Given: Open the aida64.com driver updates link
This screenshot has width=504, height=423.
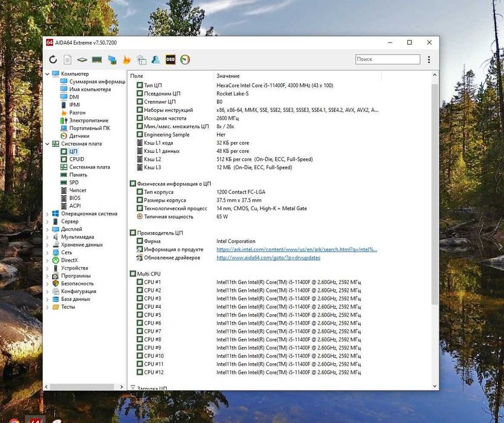Looking at the screenshot, I should [268, 257].
